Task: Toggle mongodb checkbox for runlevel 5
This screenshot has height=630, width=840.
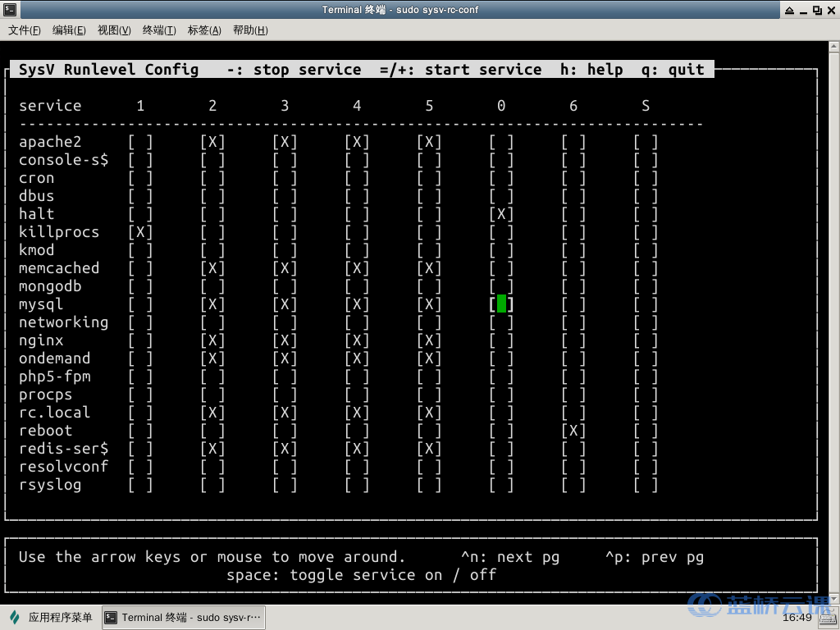Action: (429, 286)
